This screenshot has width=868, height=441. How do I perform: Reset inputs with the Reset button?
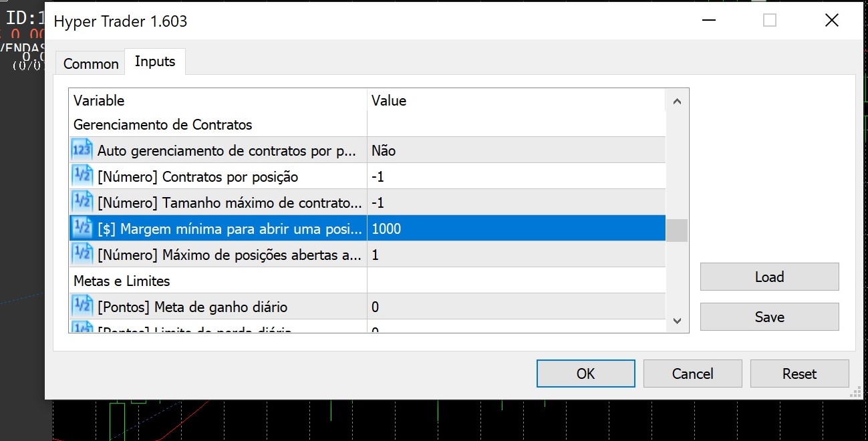pyautogui.click(x=799, y=374)
